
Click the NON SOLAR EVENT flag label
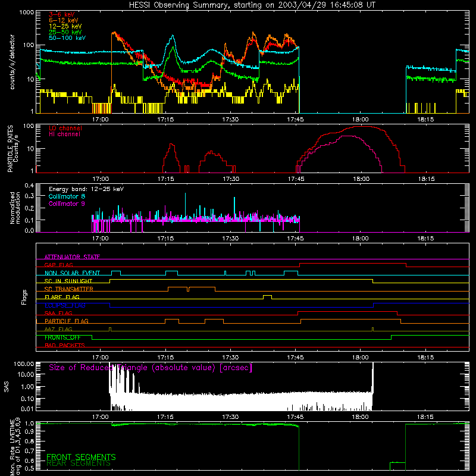[x=72, y=273]
